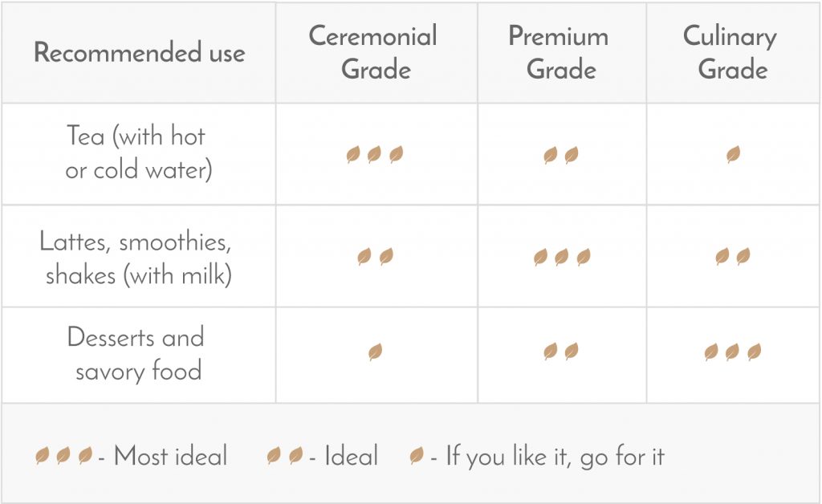822x504 pixels.
Task: Click the two-leaf rating for Ceremonial Grade lattes
Action: pyautogui.click(x=375, y=257)
